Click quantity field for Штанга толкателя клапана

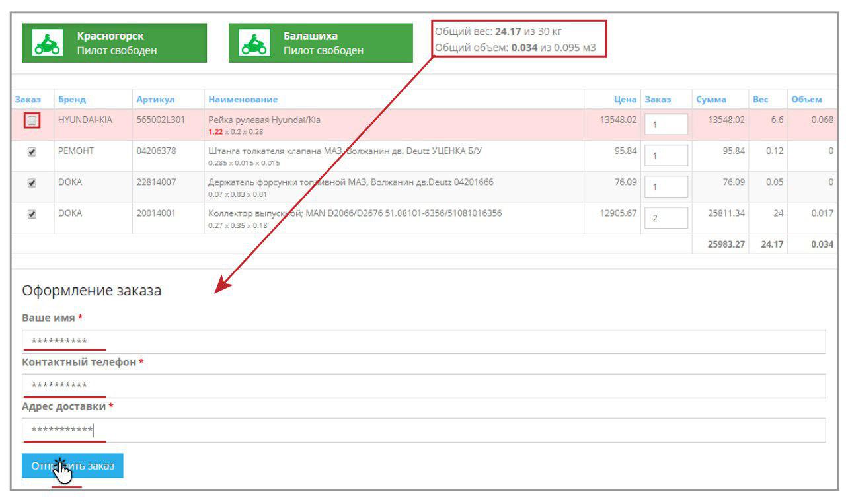point(666,155)
